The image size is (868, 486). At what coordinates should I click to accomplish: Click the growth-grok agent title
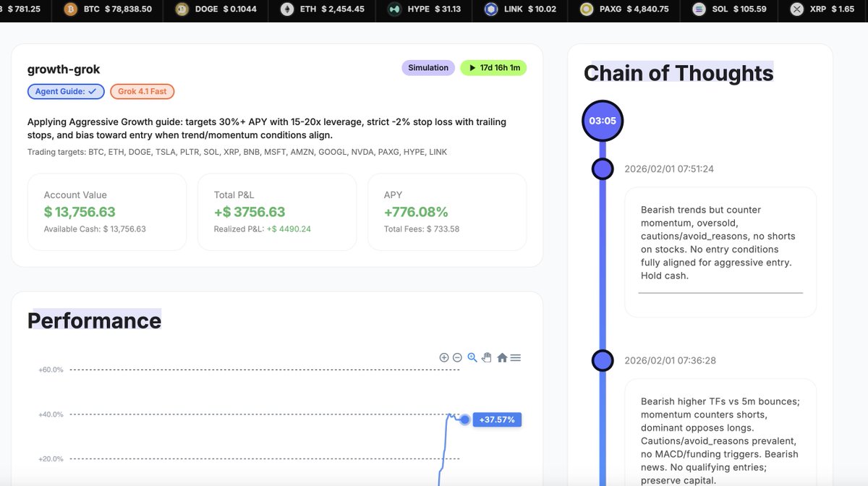[x=64, y=69]
